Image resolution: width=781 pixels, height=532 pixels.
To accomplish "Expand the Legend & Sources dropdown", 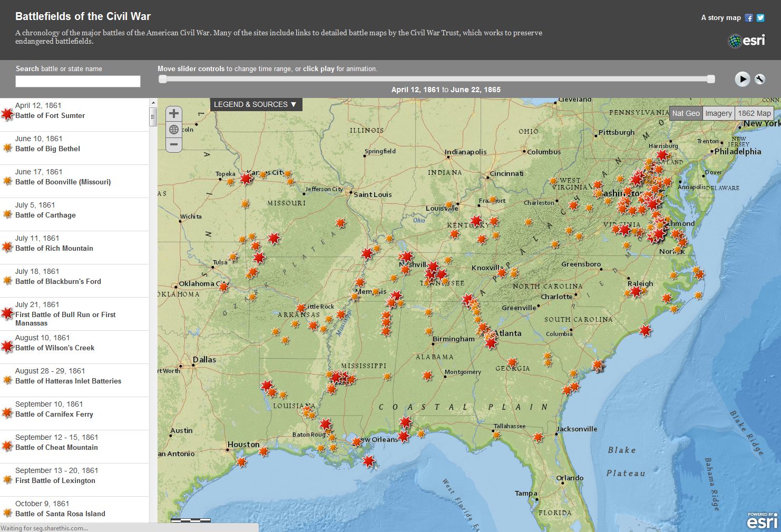I will click(x=256, y=104).
